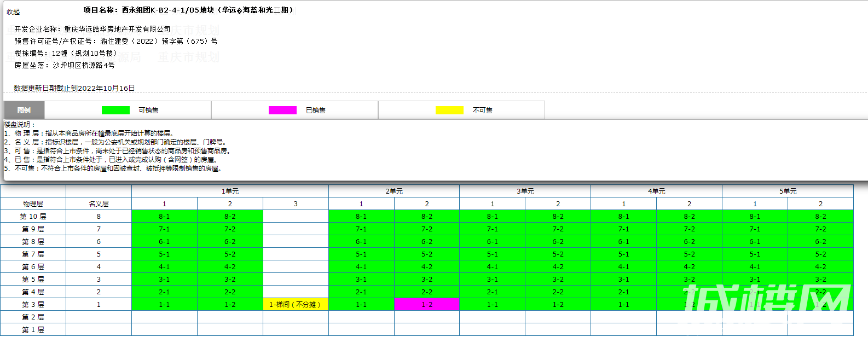Click the 可销售 legend label

[148, 111]
